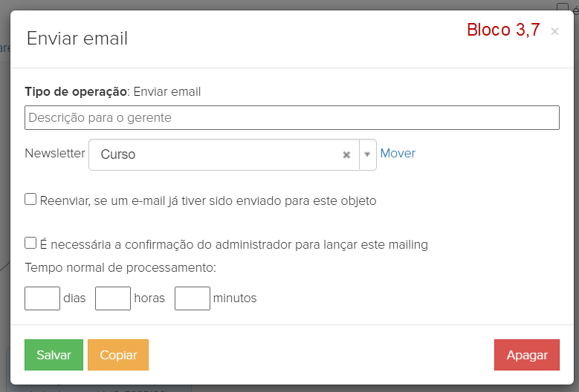Select the horas input box
Image resolution: width=579 pixels, height=392 pixels.
coord(113,298)
